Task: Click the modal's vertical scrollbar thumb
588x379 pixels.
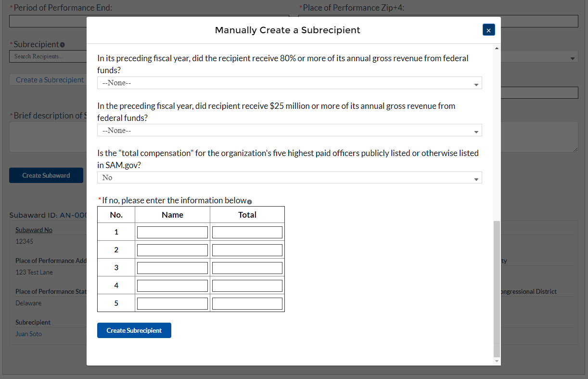Action: tap(497, 288)
